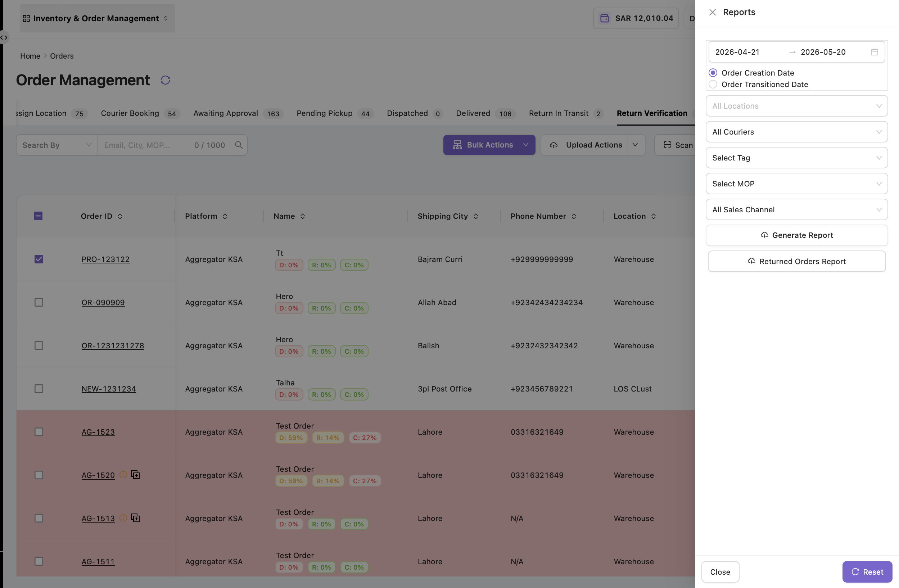Click the info icon beside AG-1513
Viewport: 899px width, 588px height.
pos(123,518)
